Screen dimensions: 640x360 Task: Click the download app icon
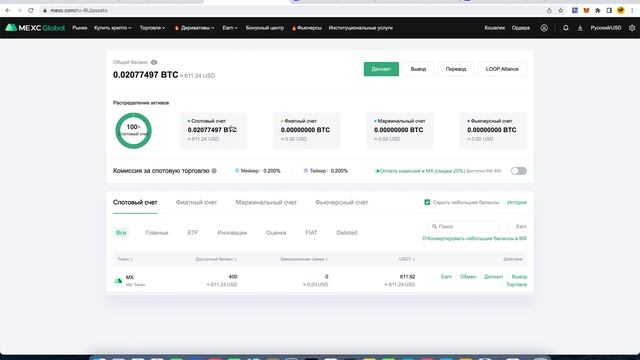580,28
